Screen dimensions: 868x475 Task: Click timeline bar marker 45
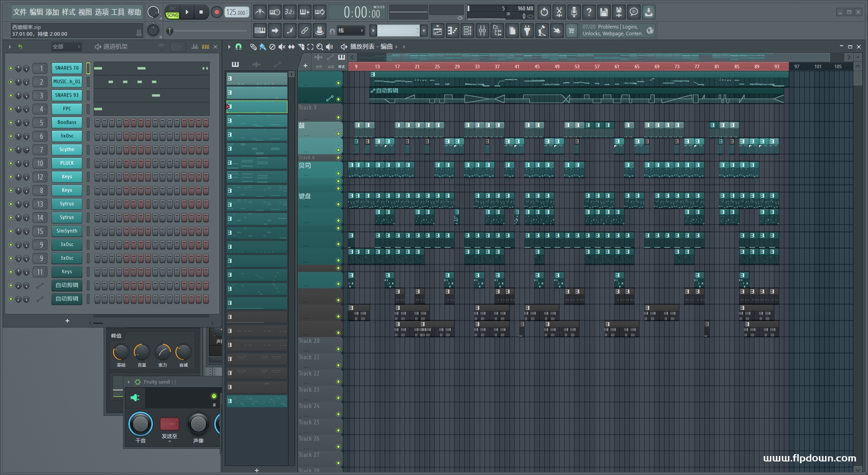point(537,66)
